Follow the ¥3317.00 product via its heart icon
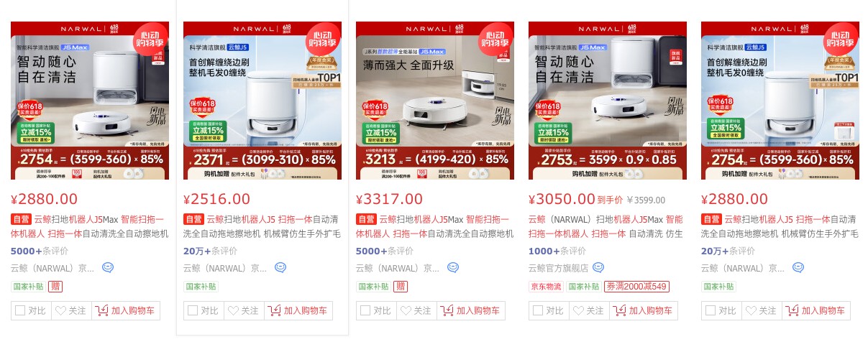This screenshot has width=868, height=347. (406, 311)
